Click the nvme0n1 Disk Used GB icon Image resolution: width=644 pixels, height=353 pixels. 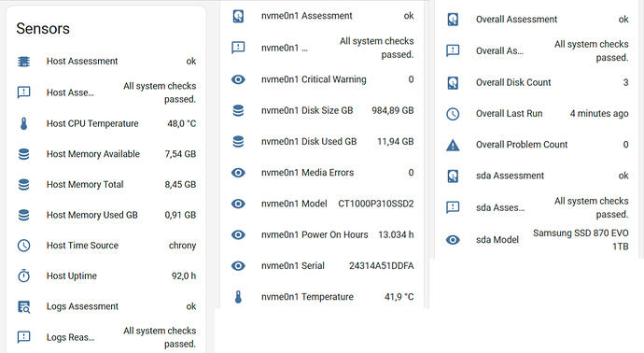click(238, 141)
